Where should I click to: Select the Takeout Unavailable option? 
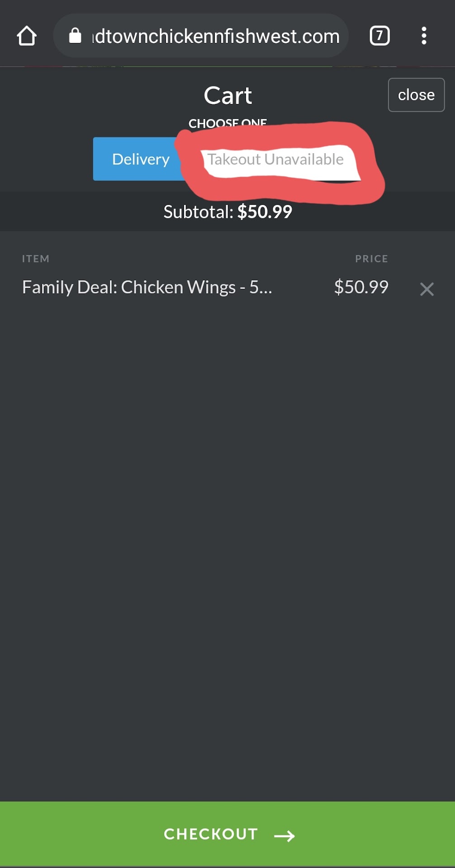click(275, 160)
